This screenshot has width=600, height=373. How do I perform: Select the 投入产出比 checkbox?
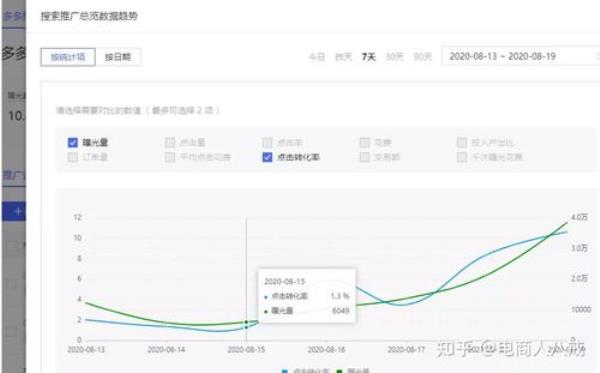(462, 143)
